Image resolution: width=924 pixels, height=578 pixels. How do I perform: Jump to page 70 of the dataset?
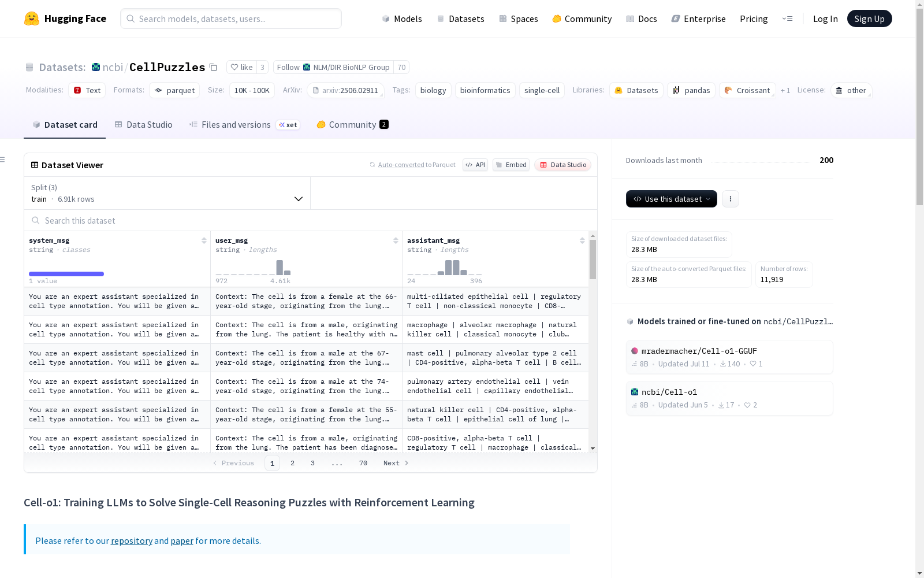coord(363,463)
